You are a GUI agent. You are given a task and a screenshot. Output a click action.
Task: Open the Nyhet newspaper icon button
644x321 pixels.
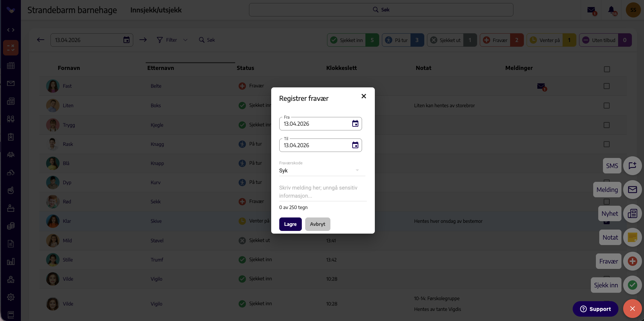pyautogui.click(x=633, y=213)
